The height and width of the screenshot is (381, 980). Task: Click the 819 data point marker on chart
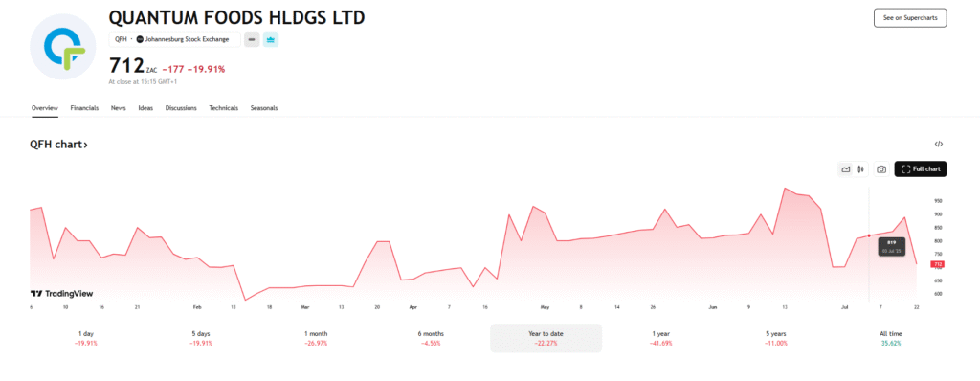coord(869,235)
